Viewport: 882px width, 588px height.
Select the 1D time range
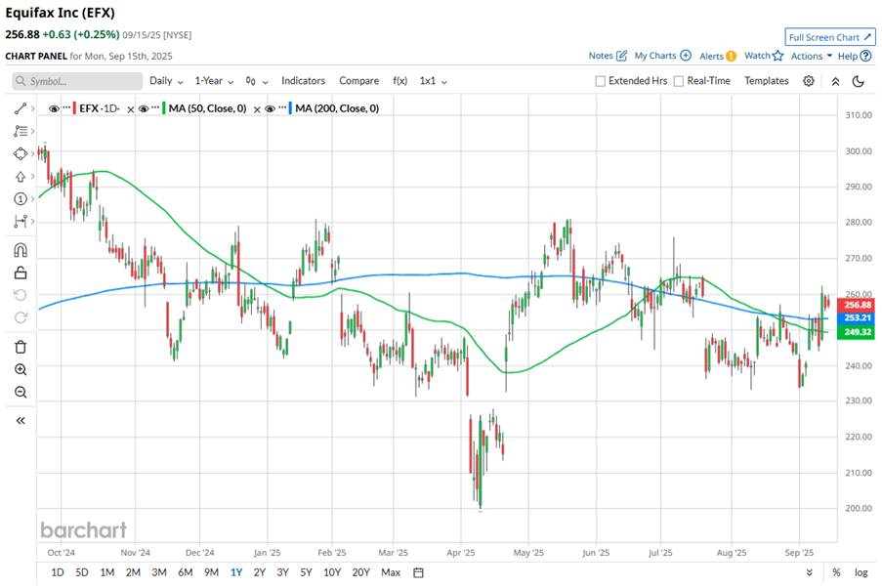tap(58, 572)
